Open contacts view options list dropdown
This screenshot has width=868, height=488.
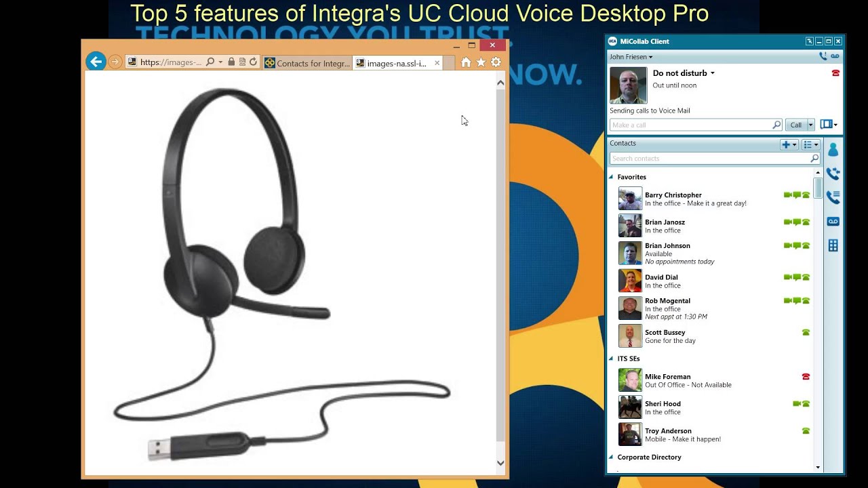811,144
